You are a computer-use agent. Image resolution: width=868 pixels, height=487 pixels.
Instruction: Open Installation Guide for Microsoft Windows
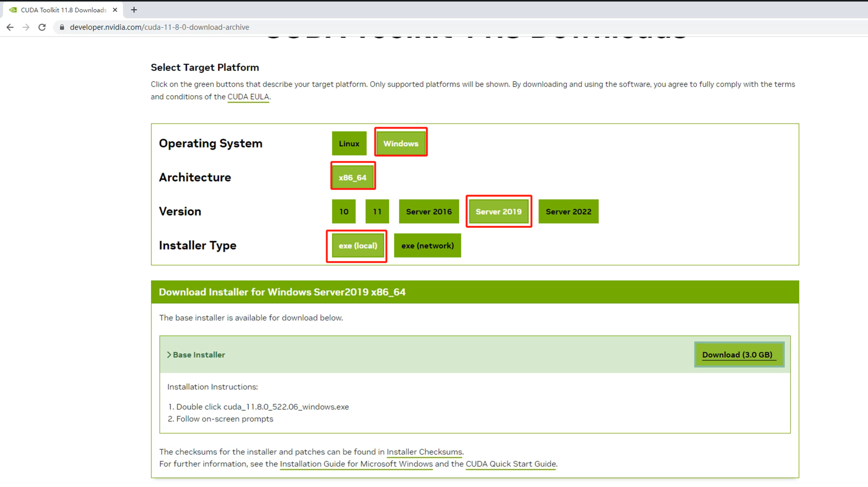tap(356, 464)
